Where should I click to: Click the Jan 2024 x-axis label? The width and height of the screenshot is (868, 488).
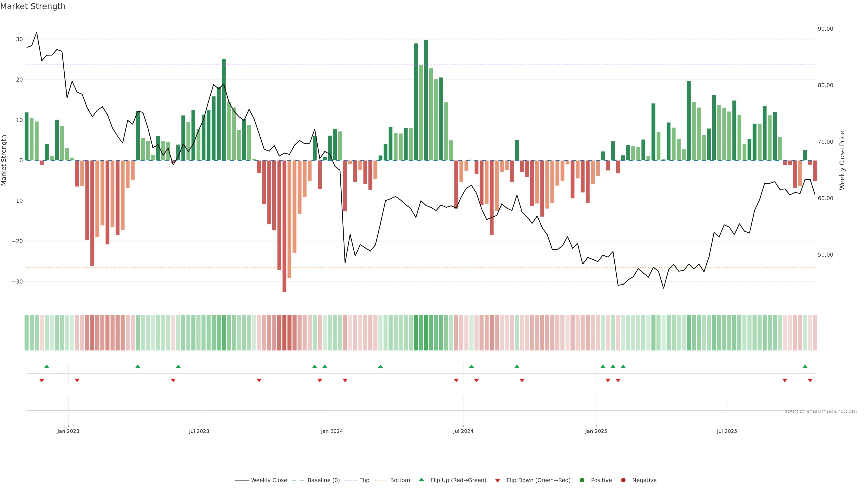[332, 431]
